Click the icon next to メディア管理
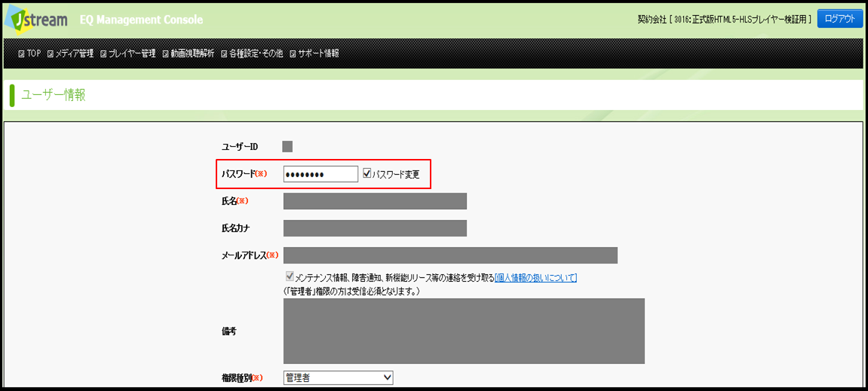The image size is (868, 391). coord(51,53)
